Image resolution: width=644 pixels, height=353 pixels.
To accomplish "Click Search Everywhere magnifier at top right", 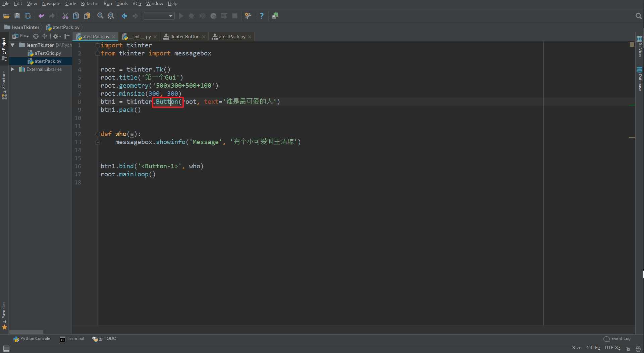I will [638, 16].
